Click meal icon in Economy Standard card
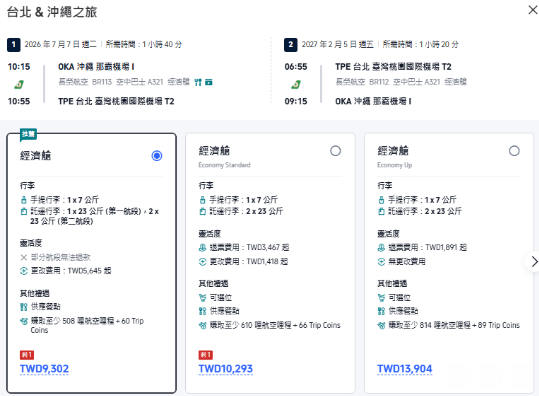This screenshot has width=539, height=396. pos(202,311)
